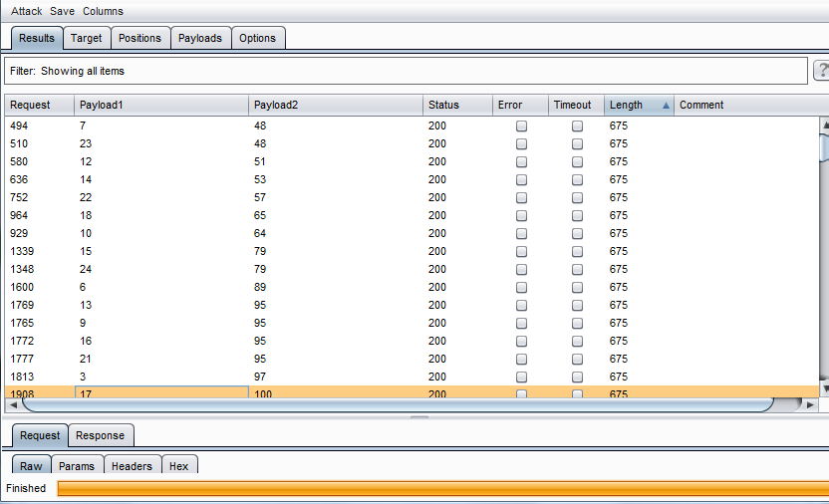Sort by the Comment column header
829x504 pixels.
click(751, 106)
